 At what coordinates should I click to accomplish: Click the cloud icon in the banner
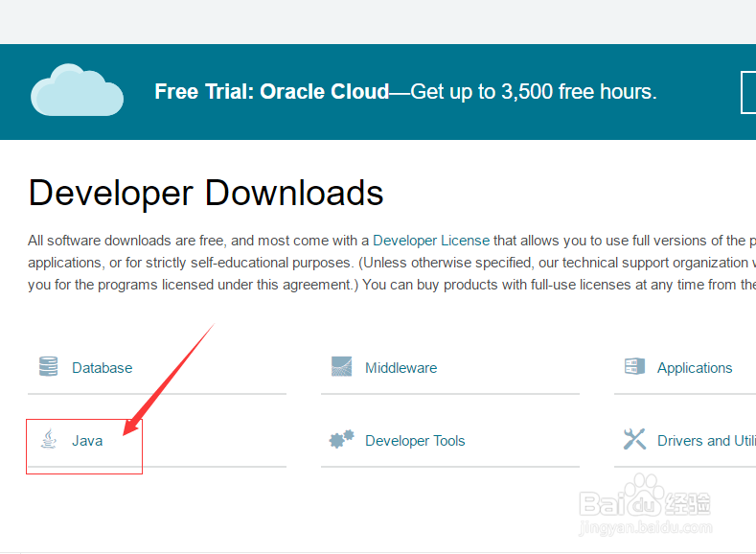pos(78,90)
